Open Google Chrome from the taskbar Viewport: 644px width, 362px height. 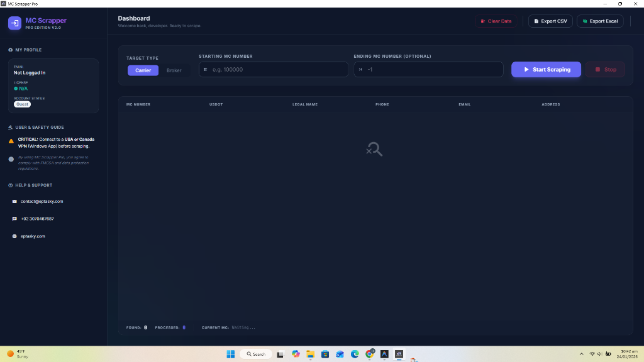coord(370,354)
